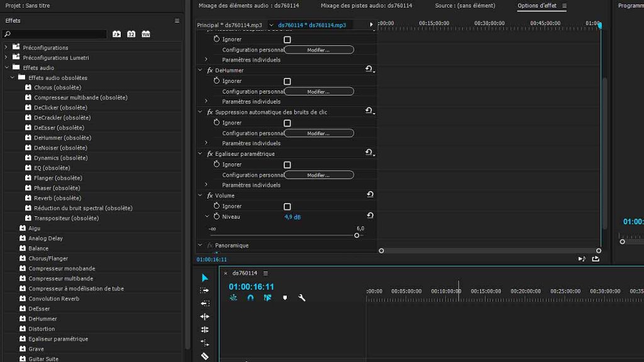Screen dimensions: 644x362
Task: Open timeline display settings wrench
Action: [302, 298]
